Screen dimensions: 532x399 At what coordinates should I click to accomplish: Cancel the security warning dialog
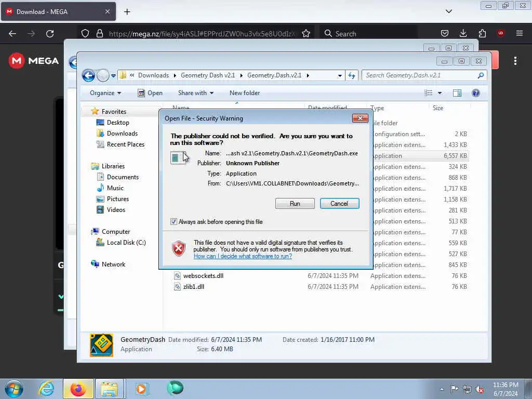339,204
